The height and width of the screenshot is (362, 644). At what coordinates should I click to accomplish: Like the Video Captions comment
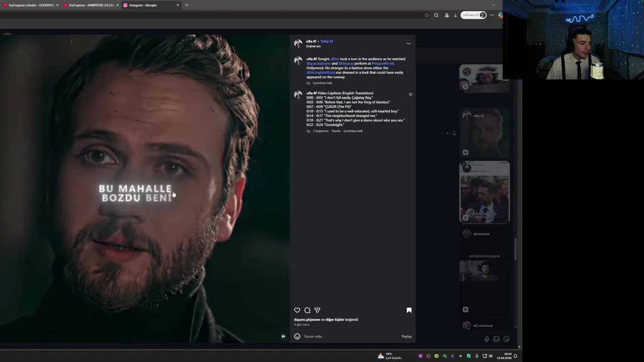[x=411, y=95]
